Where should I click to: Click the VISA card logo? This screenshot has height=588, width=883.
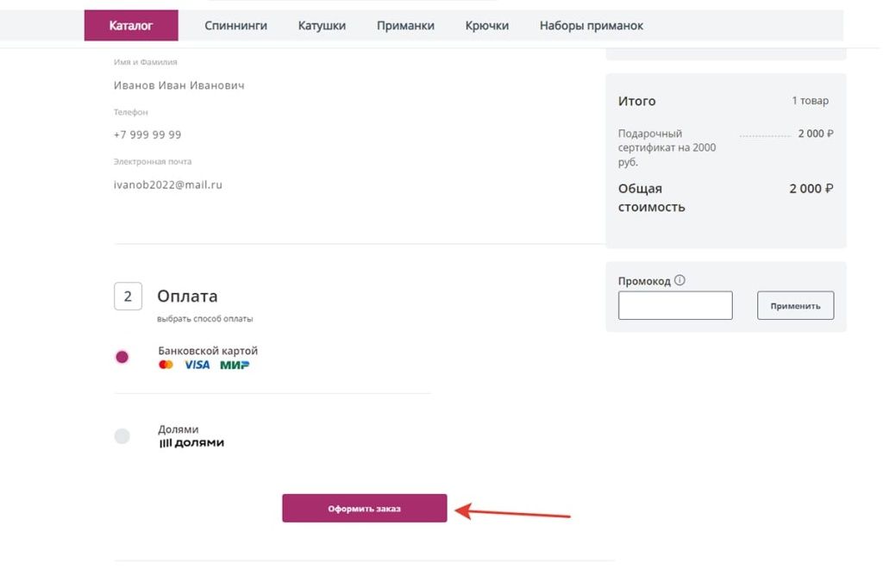tap(197, 365)
